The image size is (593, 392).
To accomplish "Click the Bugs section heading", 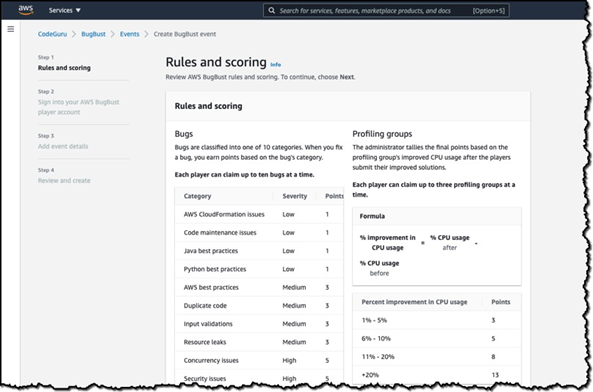I will click(184, 134).
